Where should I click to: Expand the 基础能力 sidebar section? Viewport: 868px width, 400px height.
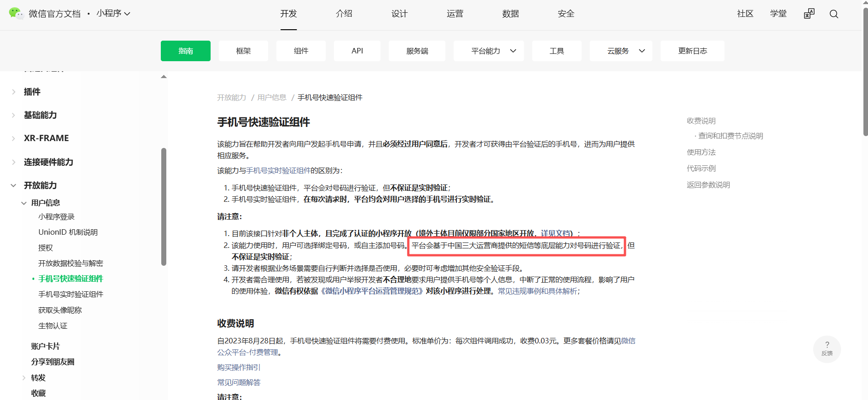coord(13,115)
